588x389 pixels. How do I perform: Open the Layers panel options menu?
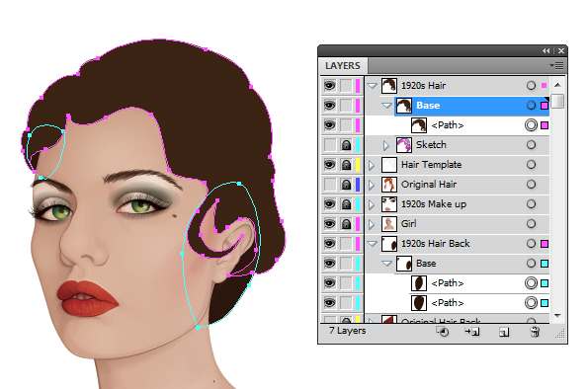click(x=557, y=66)
